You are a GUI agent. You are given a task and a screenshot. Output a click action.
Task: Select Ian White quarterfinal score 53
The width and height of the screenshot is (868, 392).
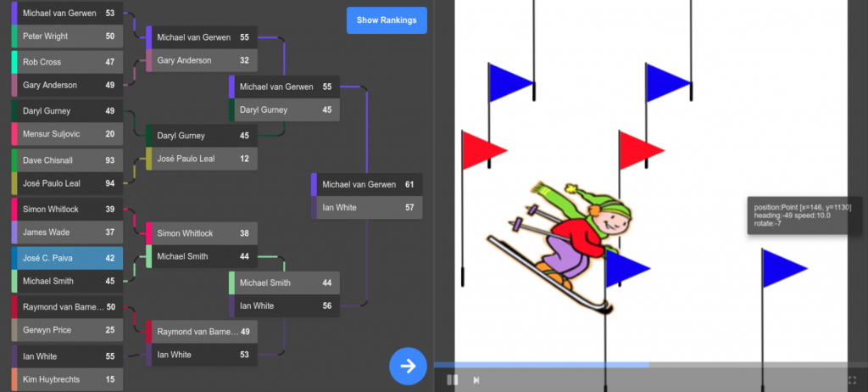tap(202, 355)
